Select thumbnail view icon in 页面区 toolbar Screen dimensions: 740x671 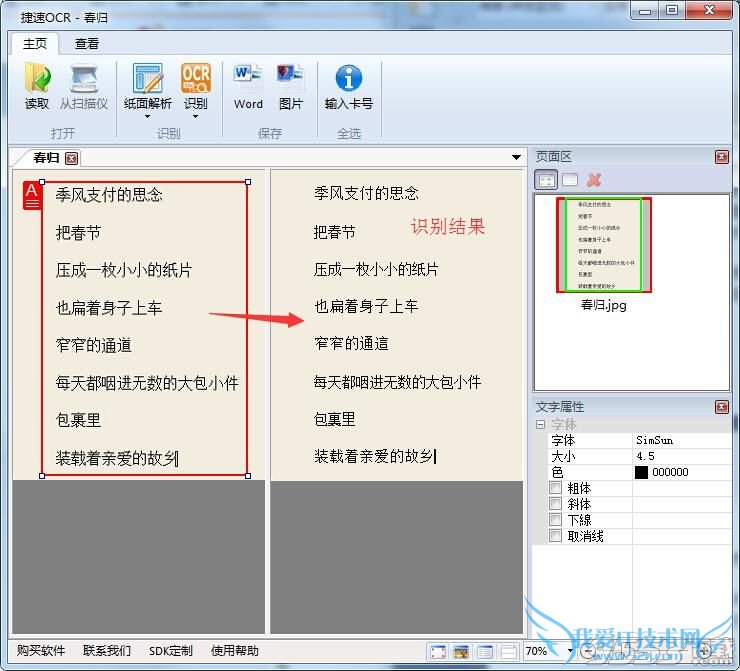pos(546,180)
